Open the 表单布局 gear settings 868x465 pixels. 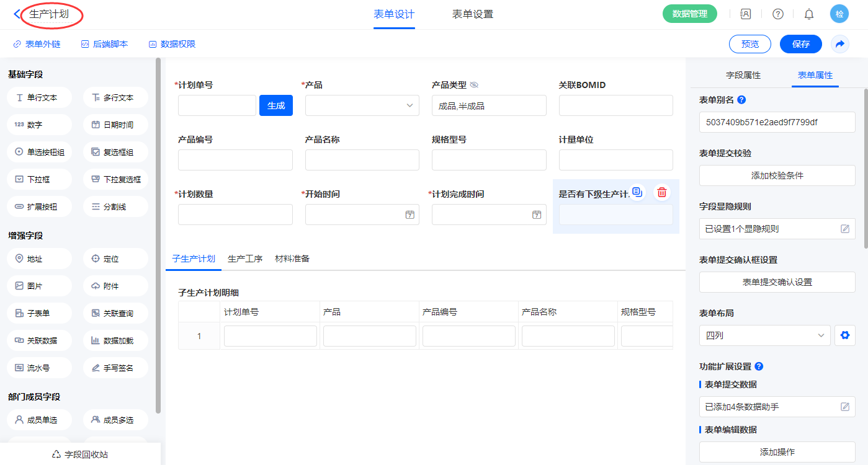coord(844,335)
